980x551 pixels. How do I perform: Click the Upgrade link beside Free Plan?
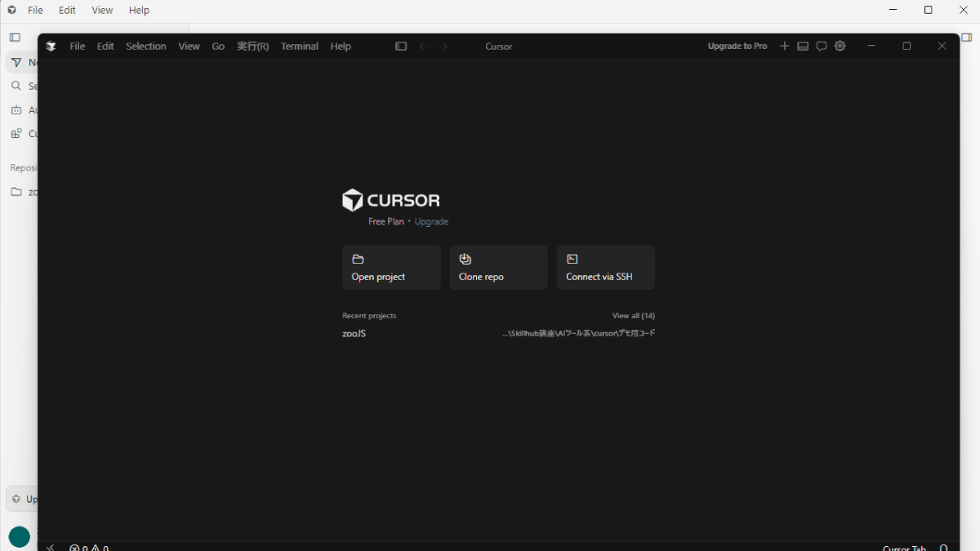pos(431,222)
